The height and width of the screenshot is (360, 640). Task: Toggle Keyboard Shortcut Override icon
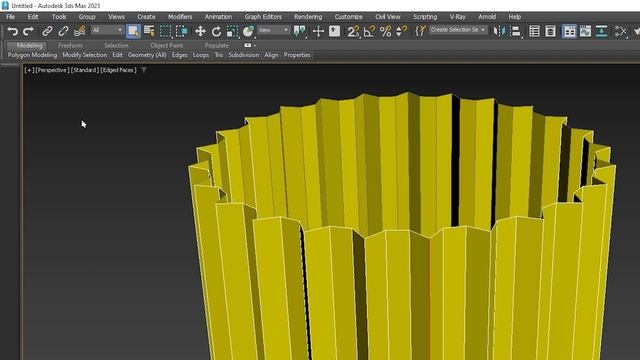334,31
